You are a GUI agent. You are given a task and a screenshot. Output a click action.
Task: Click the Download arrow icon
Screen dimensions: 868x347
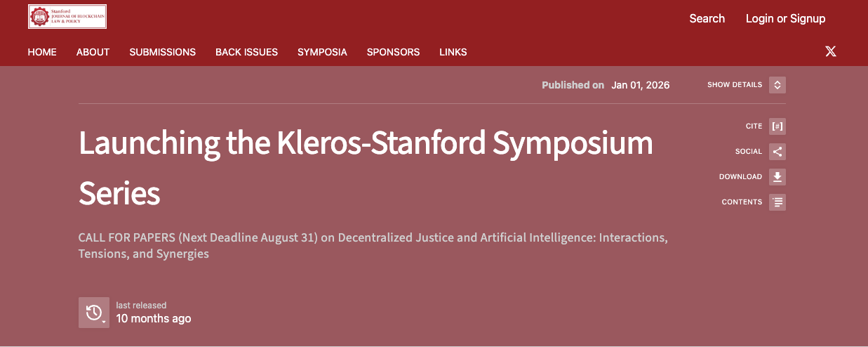click(777, 177)
